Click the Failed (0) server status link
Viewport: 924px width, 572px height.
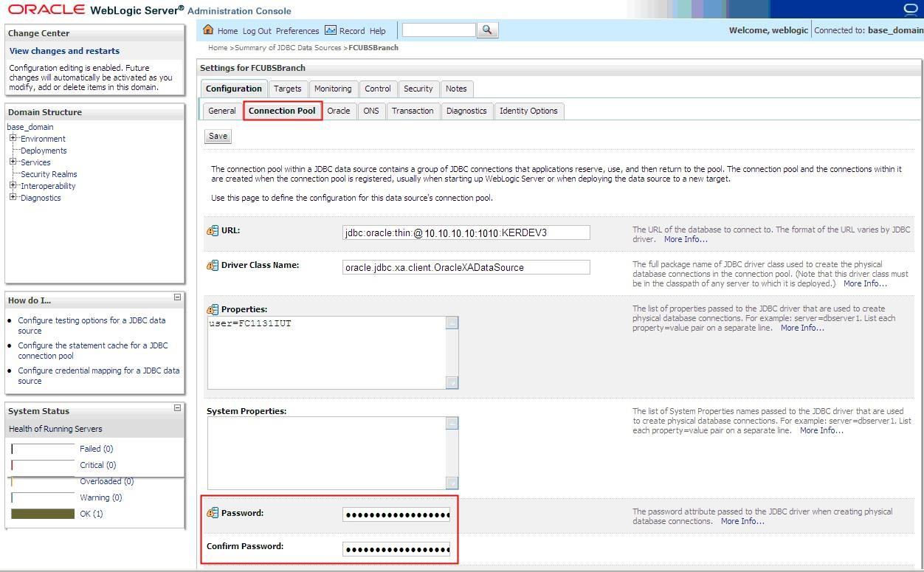click(x=96, y=449)
